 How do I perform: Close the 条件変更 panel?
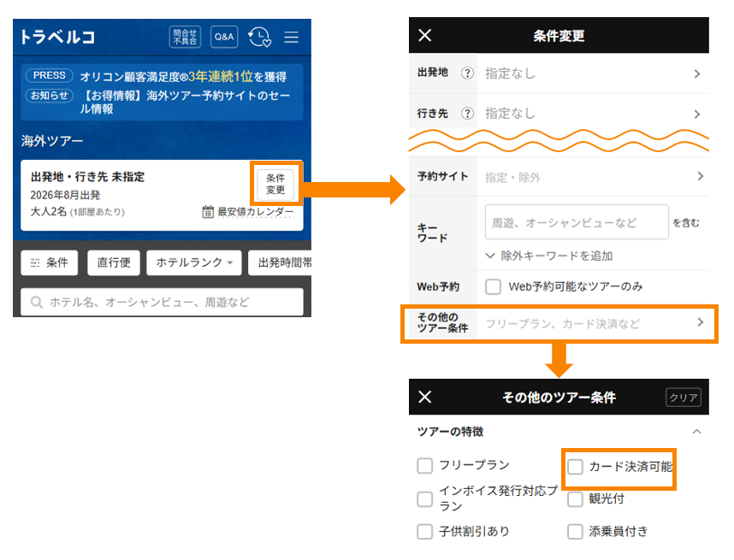tap(424, 35)
